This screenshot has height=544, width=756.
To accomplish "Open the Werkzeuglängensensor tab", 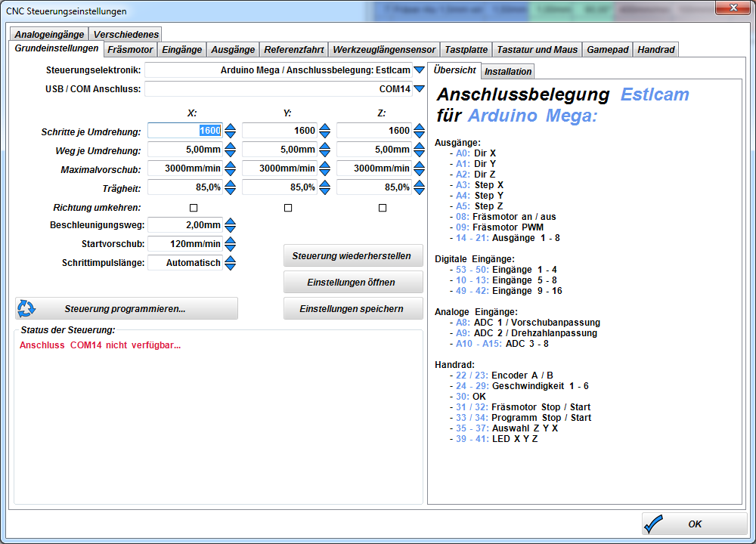I will pyautogui.click(x=384, y=50).
